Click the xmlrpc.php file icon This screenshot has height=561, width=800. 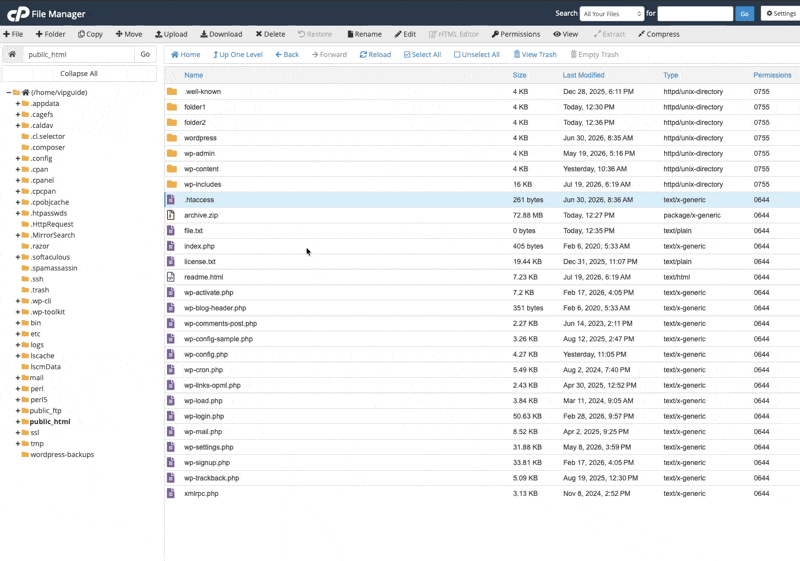pyautogui.click(x=171, y=494)
